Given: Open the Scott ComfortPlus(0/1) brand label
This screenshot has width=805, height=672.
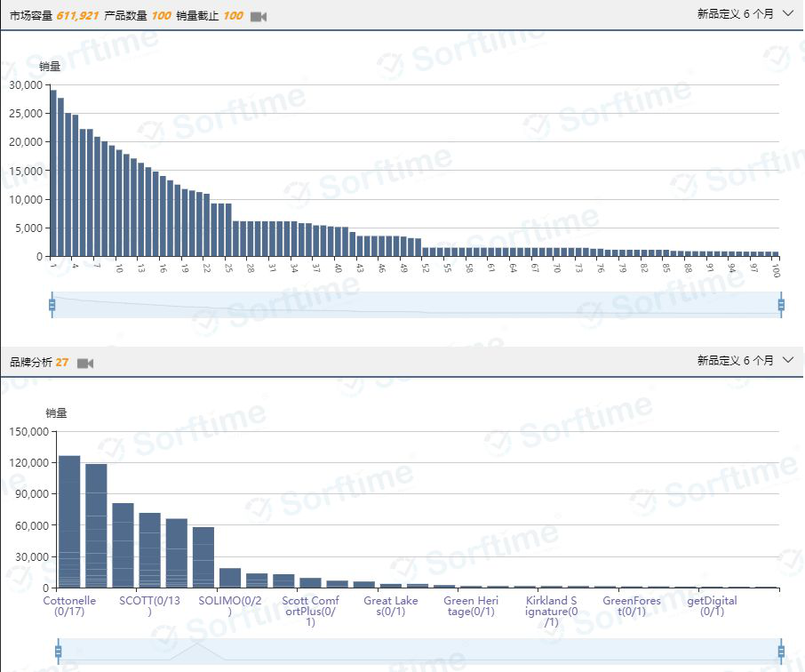Looking at the screenshot, I should click(310, 611).
